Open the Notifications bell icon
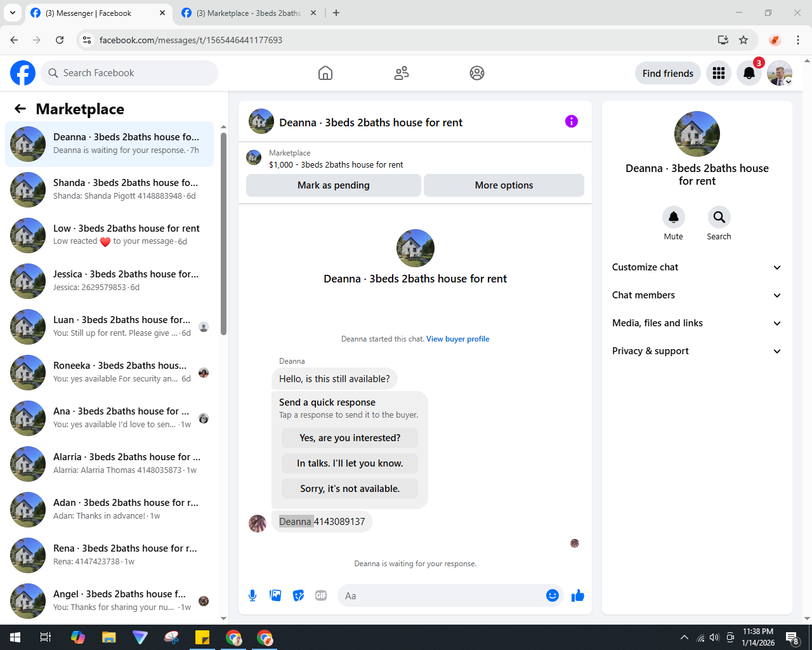This screenshot has height=650, width=812. pyautogui.click(x=749, y=73)
